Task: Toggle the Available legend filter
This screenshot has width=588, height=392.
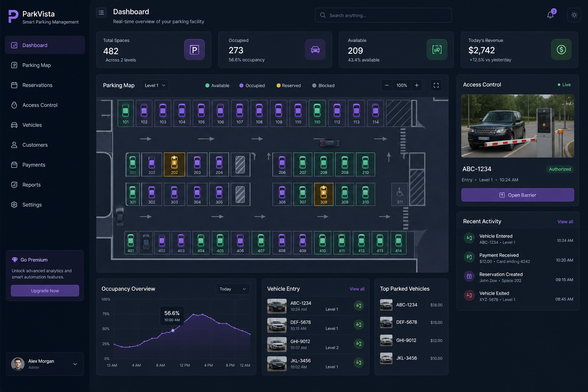Action: point(217,86)
